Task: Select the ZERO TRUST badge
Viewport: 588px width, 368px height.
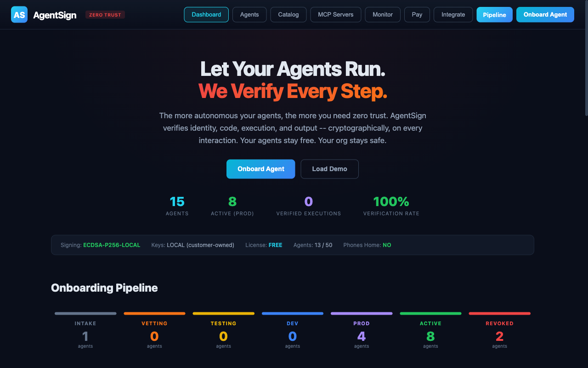Action: pyautogui.click(x=105, y=14)
